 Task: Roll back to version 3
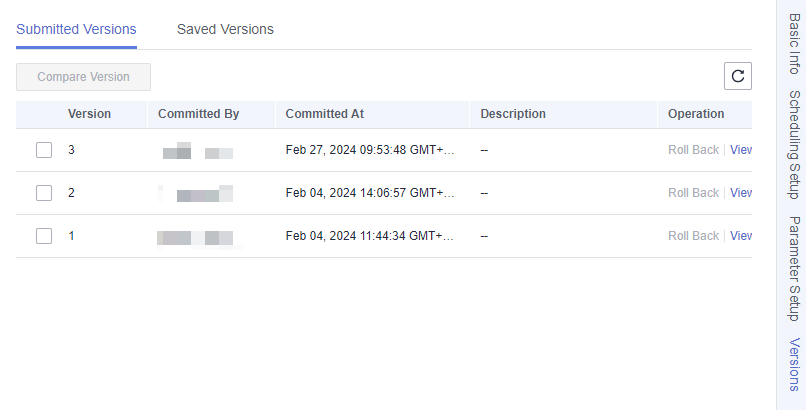coord(693,150)
